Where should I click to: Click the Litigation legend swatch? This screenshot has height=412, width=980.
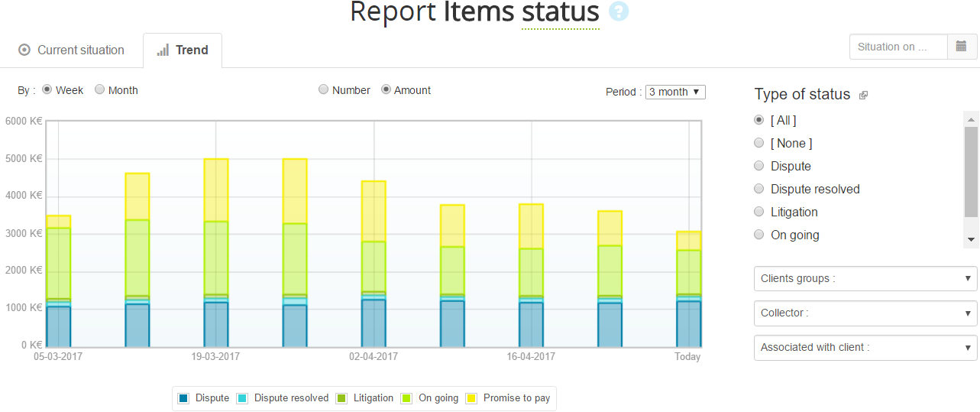(341, 398)
